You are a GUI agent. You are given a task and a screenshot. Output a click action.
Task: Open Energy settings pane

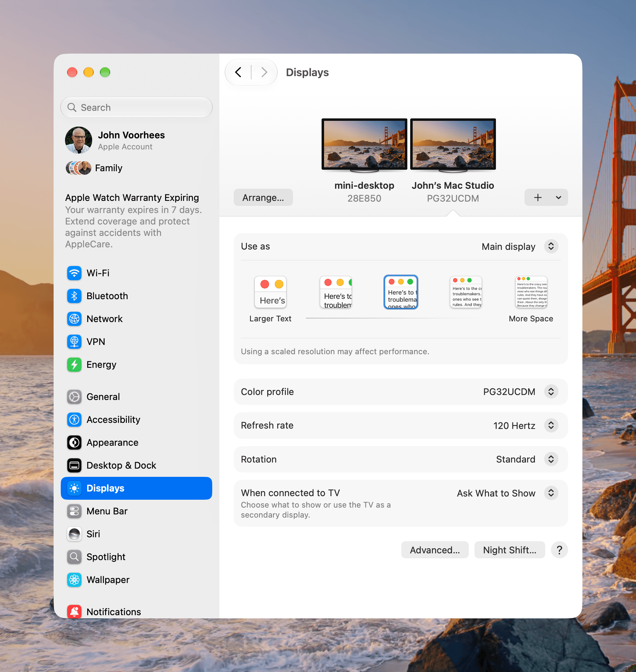pyautogui.click(x=136, y=365)
